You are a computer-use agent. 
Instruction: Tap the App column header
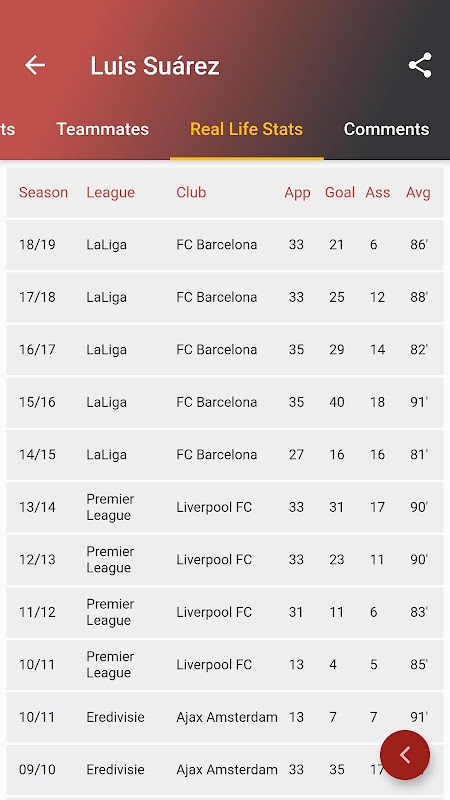[297, 192]
